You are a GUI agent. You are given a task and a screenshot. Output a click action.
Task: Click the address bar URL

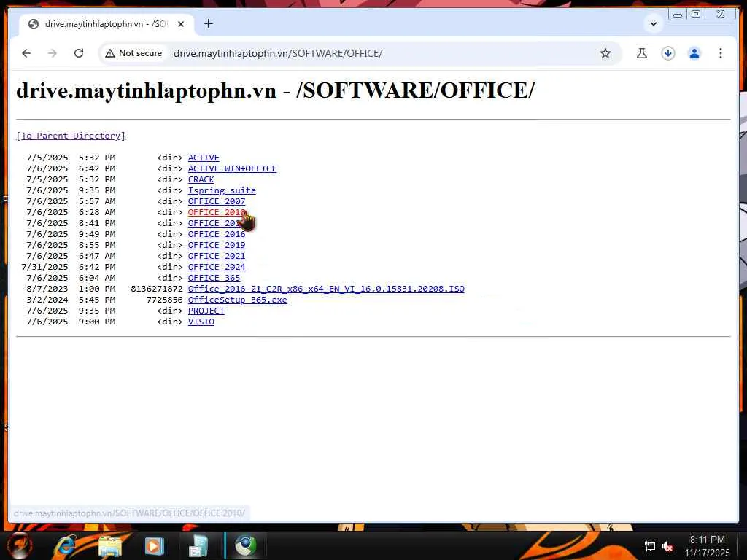[x=278, y=53]
